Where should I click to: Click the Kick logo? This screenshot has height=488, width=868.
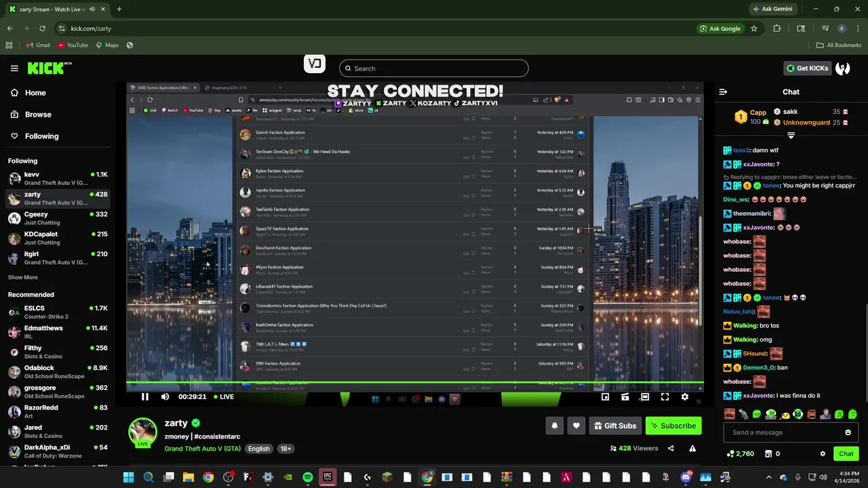pyautogui.click(x=49, y=68)
